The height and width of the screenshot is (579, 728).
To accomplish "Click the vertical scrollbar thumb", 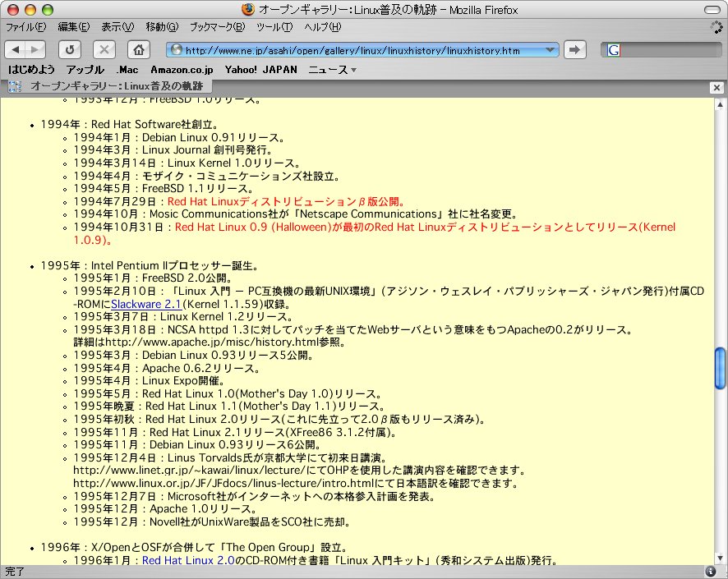I will 720,368.
